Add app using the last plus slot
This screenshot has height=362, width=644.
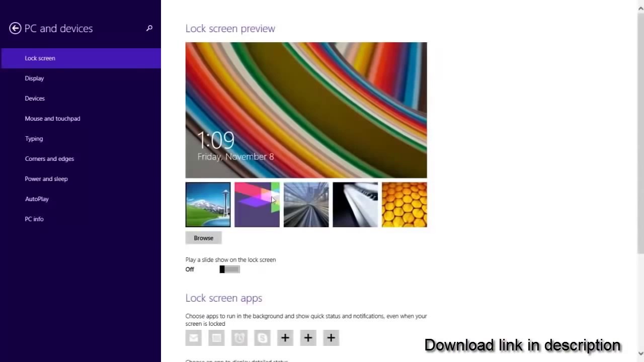pyautogui.click(x=331, y=338)
